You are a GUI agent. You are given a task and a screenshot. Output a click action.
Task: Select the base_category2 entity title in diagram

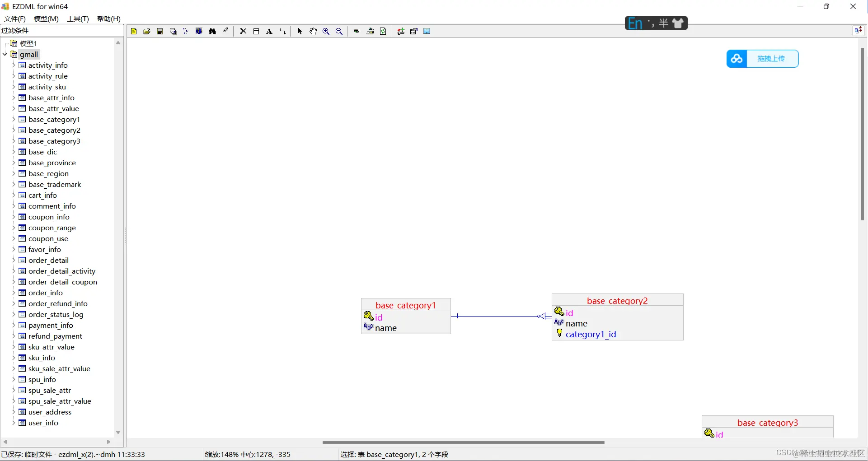point(617,301)
